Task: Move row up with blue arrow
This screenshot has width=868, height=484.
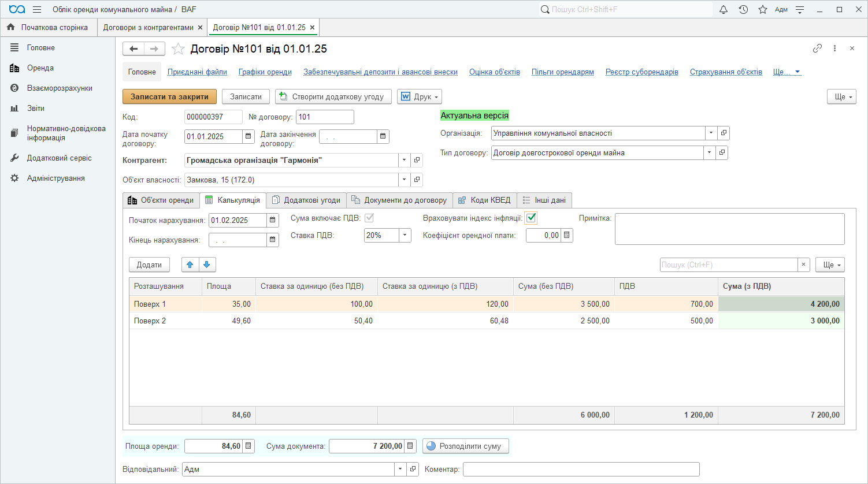Action: click(x=190, y=265)
